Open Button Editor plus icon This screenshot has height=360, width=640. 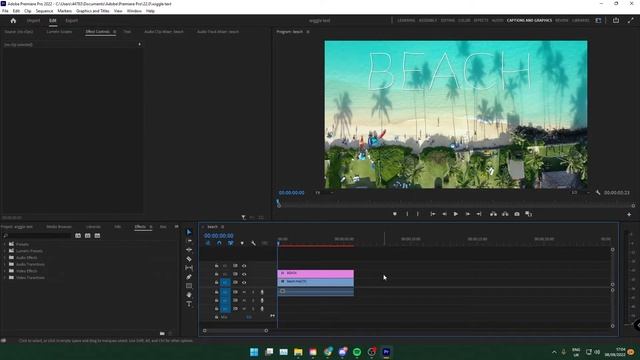click(629, 214)
